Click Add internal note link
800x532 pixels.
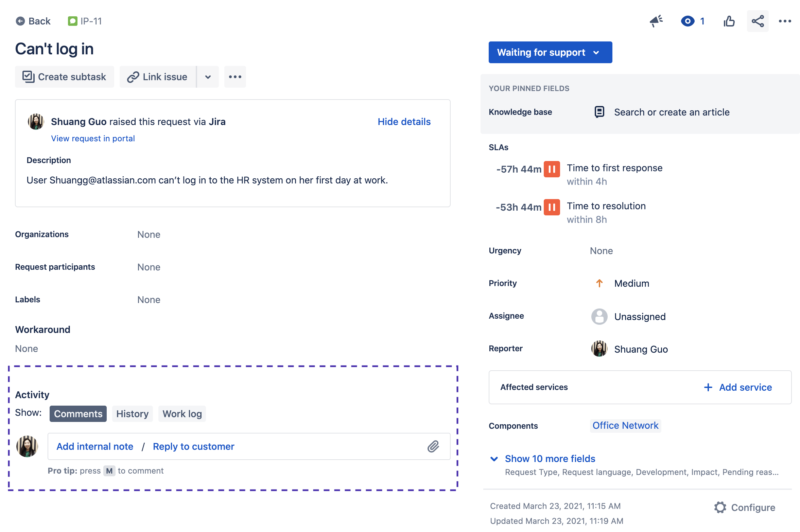[x=94, y=446]
